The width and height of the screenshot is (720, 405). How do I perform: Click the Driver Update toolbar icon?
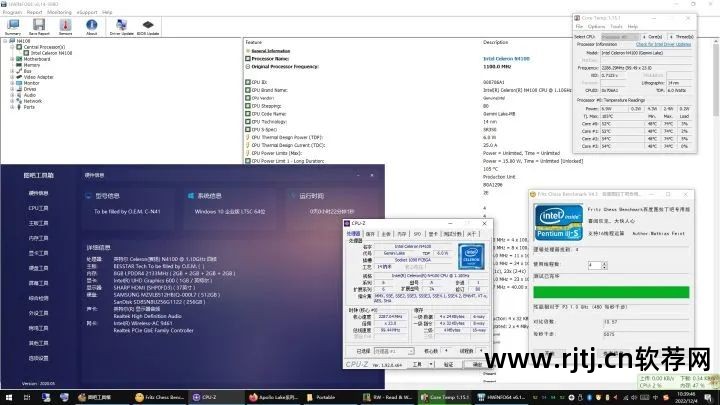(121, 27)
